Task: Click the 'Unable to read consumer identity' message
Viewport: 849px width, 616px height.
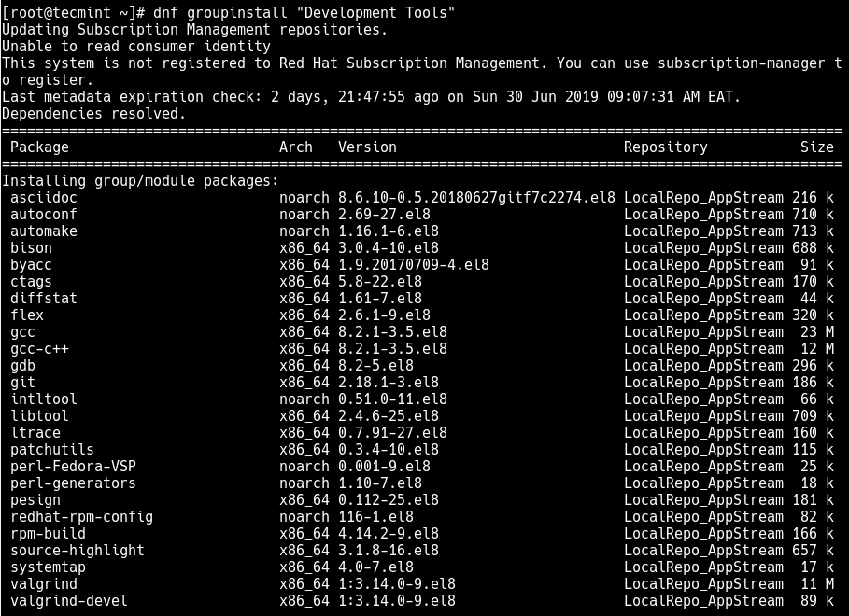Action: 136,47
